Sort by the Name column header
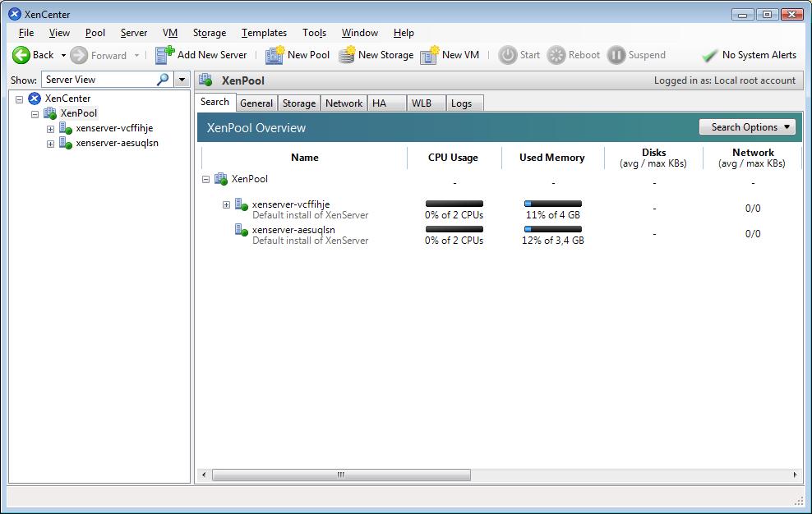The width and height of the screenshot is (812, 514). [304, 158]
